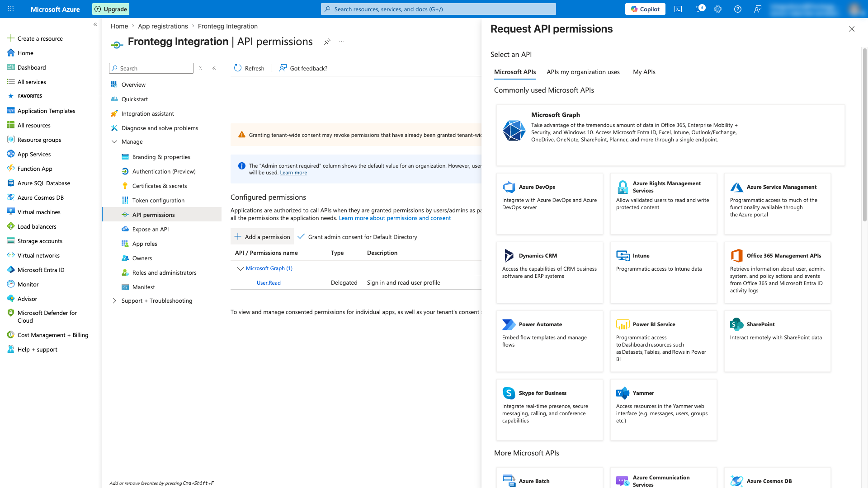Switch to APIs my organization uses tab
Screen dimensions: 868x488
tap(583, 72)
